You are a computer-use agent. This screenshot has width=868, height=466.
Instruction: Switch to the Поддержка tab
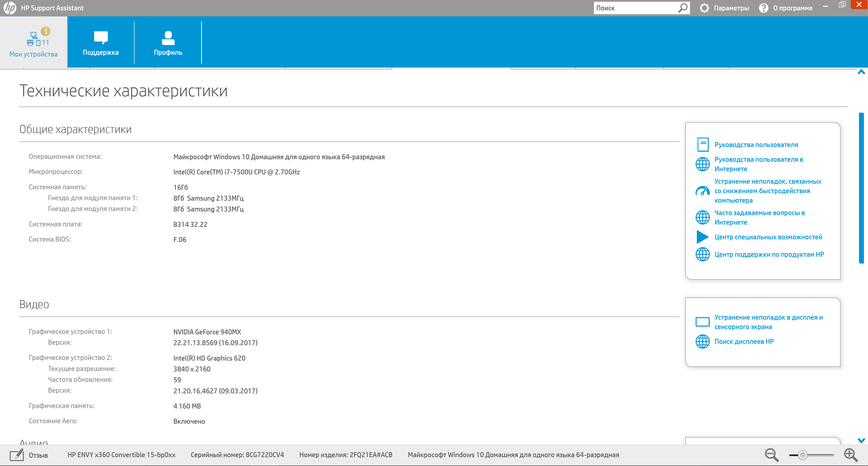101,42
